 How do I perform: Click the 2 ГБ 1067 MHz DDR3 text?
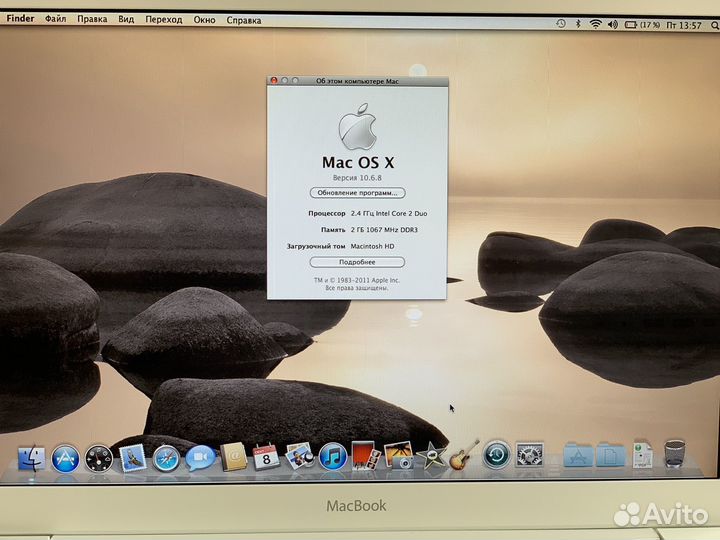click(x=384, y=230)
